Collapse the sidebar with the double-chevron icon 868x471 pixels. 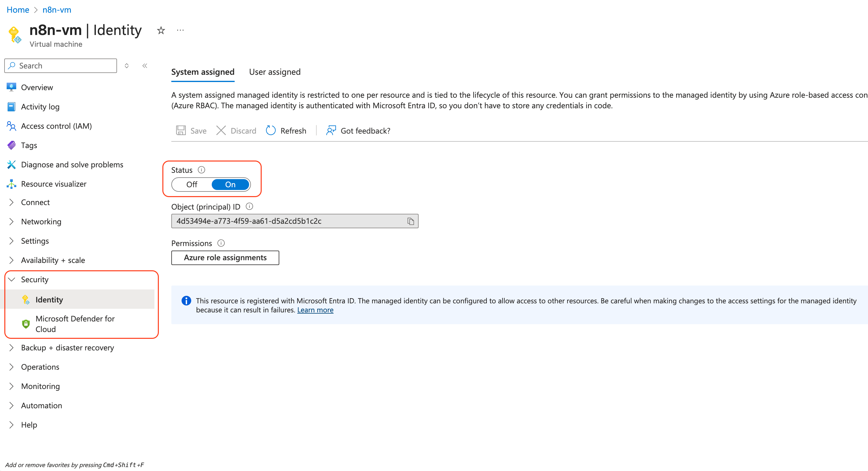tap(144, 66)
